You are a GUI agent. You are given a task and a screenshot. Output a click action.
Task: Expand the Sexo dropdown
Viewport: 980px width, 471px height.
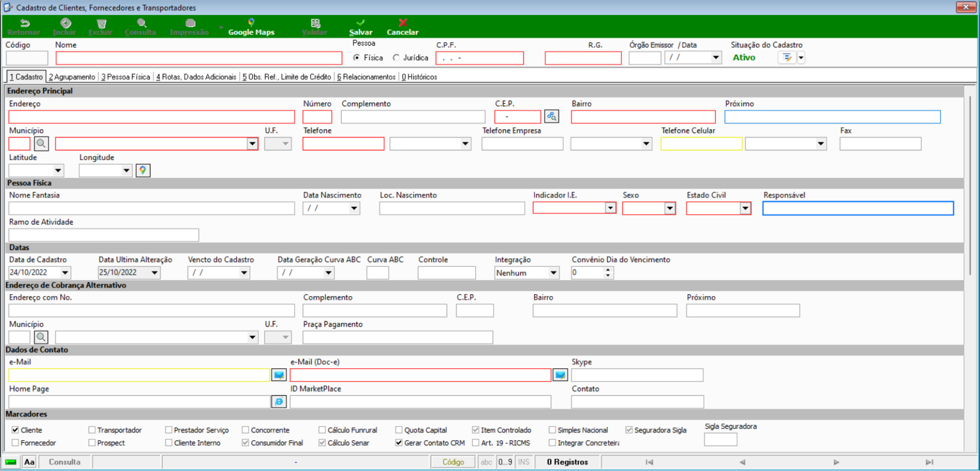pyautogui.click(x=670, y=209)
